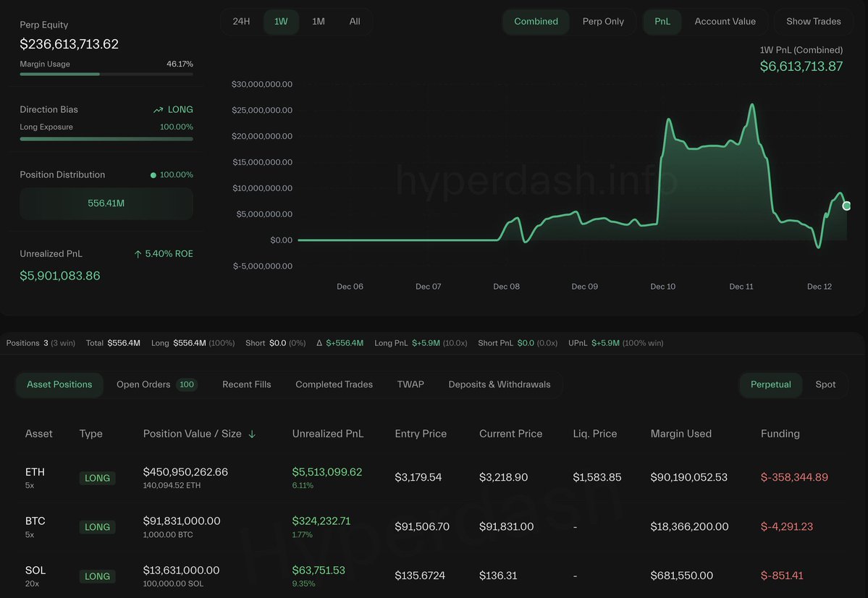Switch positions view to Spot
868x598 pixels.
coord(825,384)
